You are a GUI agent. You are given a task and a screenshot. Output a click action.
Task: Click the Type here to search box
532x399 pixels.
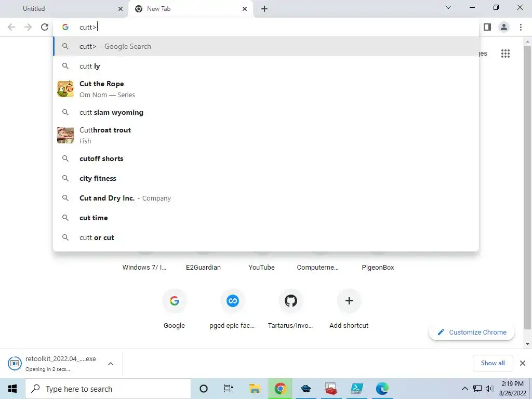tap(108, 389)
